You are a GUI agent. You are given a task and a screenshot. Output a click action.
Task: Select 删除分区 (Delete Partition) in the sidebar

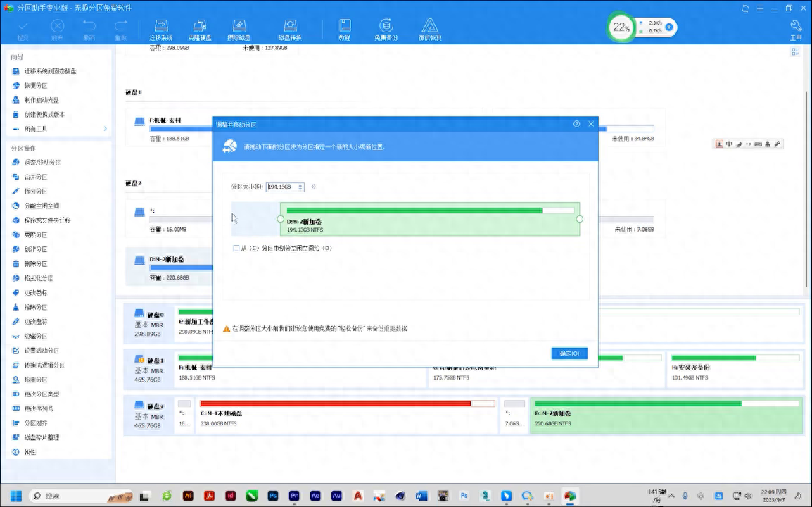[36, 263]
